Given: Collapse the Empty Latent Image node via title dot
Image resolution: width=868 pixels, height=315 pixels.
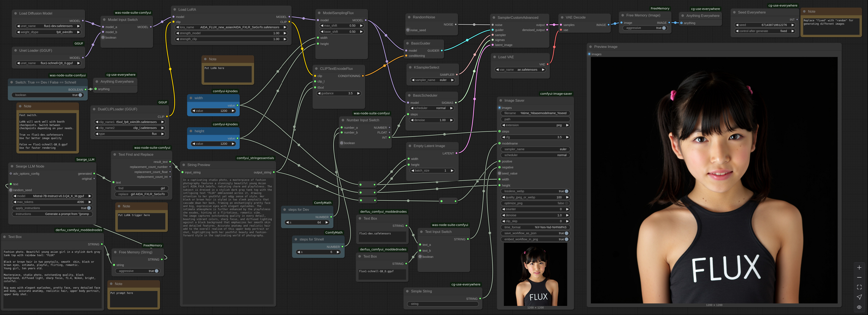Looking at the screenshot, I should (x=410, y=146).
